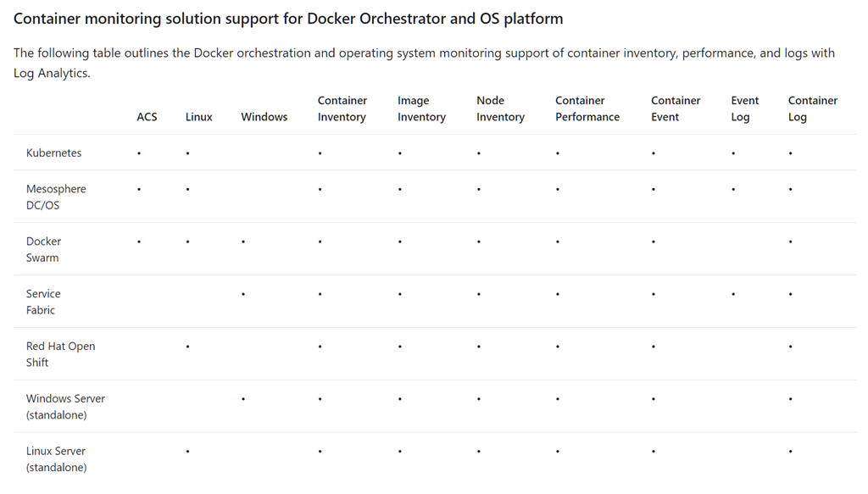The width and height of the screenshot is (868, 494).
Task: Select the Service Fabric row label
Action: (x=43, y=302)
